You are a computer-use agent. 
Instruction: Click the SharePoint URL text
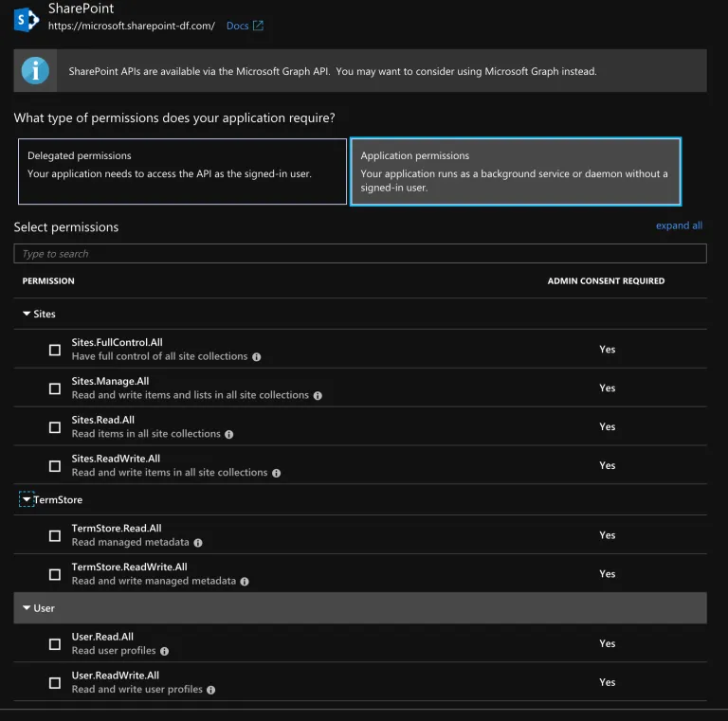click(x=132, y=26)
